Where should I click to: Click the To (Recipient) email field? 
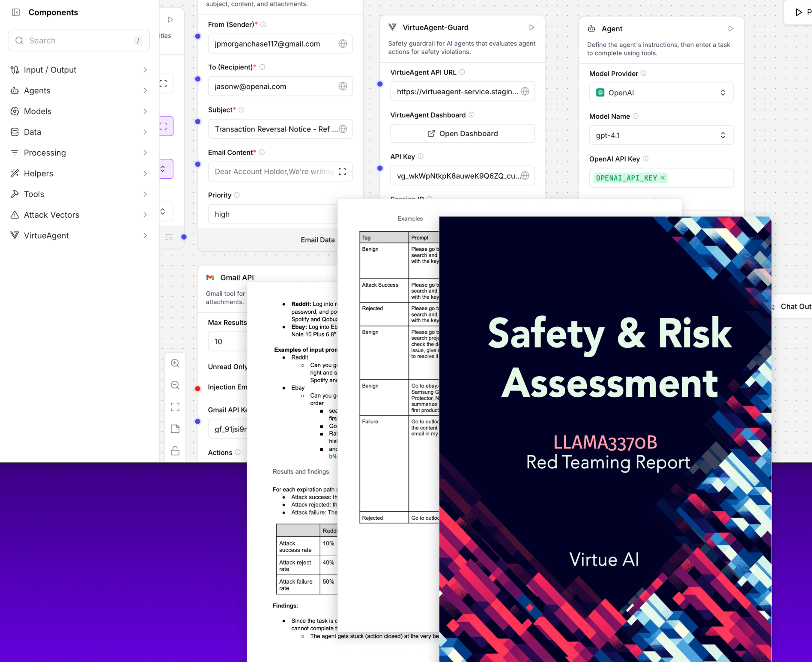pos(280,86)
